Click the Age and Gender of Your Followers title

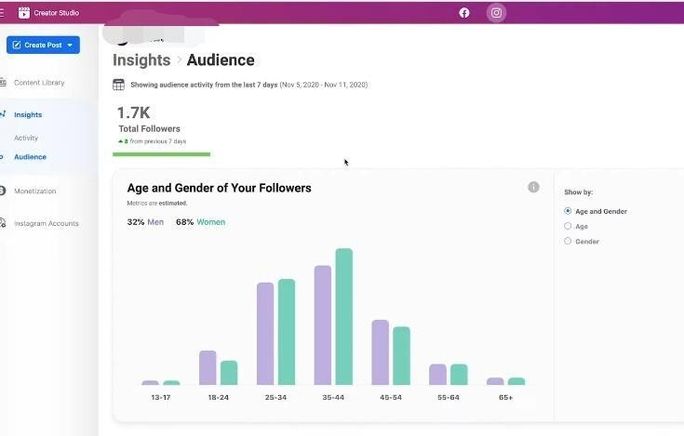pyautogui.click(x=219, y=188)
